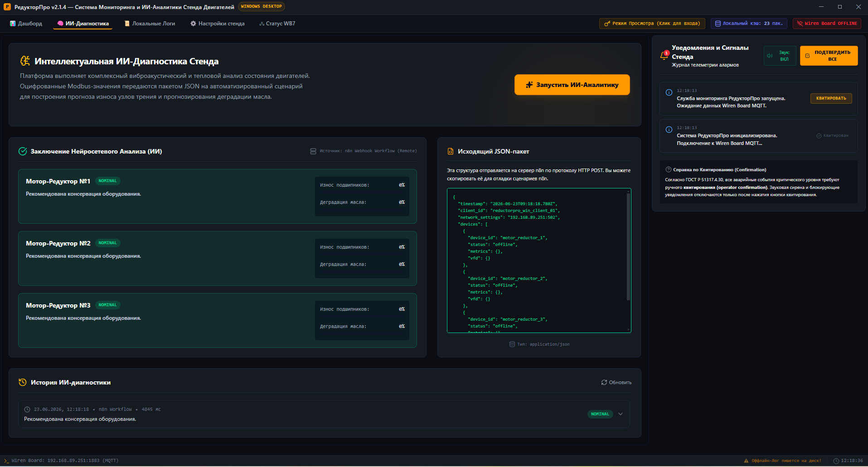The height and width of the screenshot is (467, 868).
Task: Click the Wiren Board OFFLINE status indicator
Action: pyautogui.click(x=827, y=24)
